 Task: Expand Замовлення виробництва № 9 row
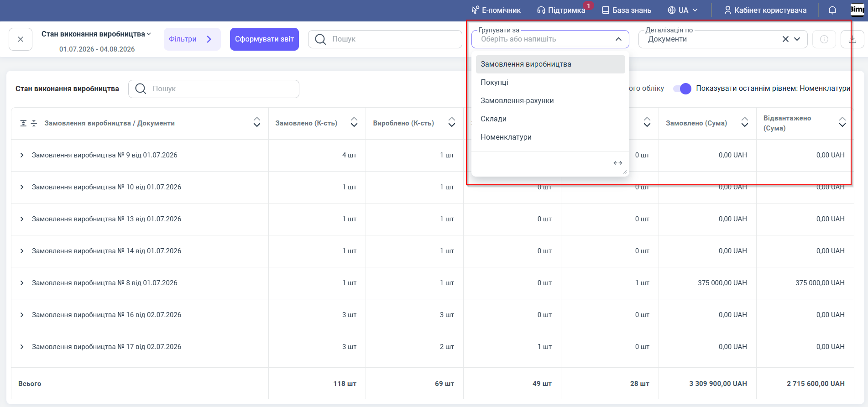pyautogui.click(x=22, y=156)
